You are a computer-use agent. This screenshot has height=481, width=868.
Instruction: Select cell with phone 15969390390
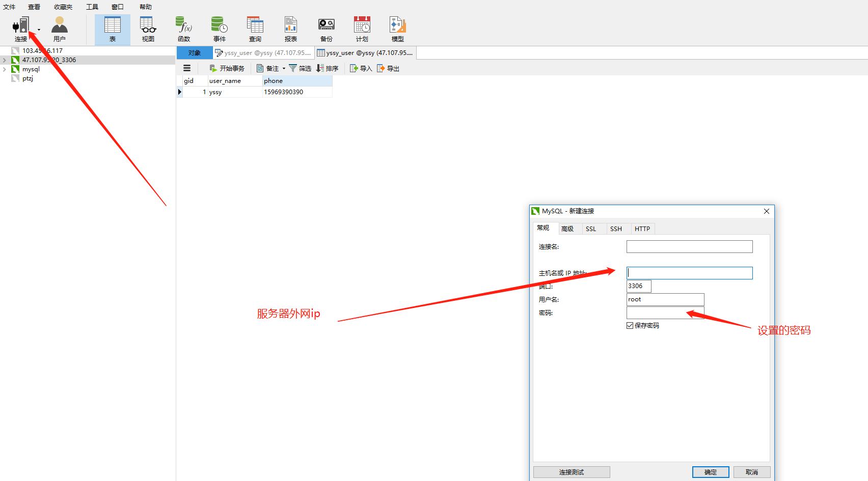pyautogui.click(x=297, y=92)
